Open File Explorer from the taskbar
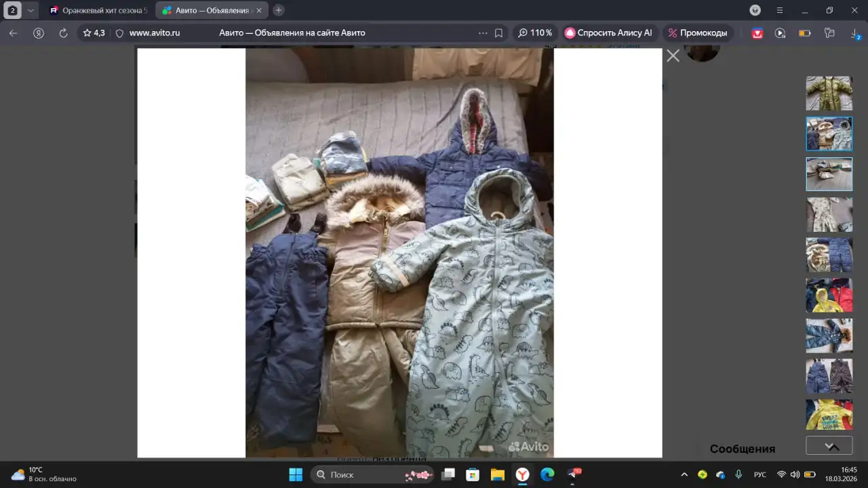868x488 pixels. click(497, 474)
